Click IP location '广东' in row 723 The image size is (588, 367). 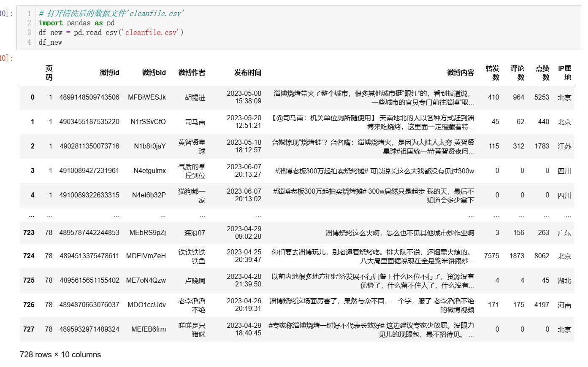564,233
